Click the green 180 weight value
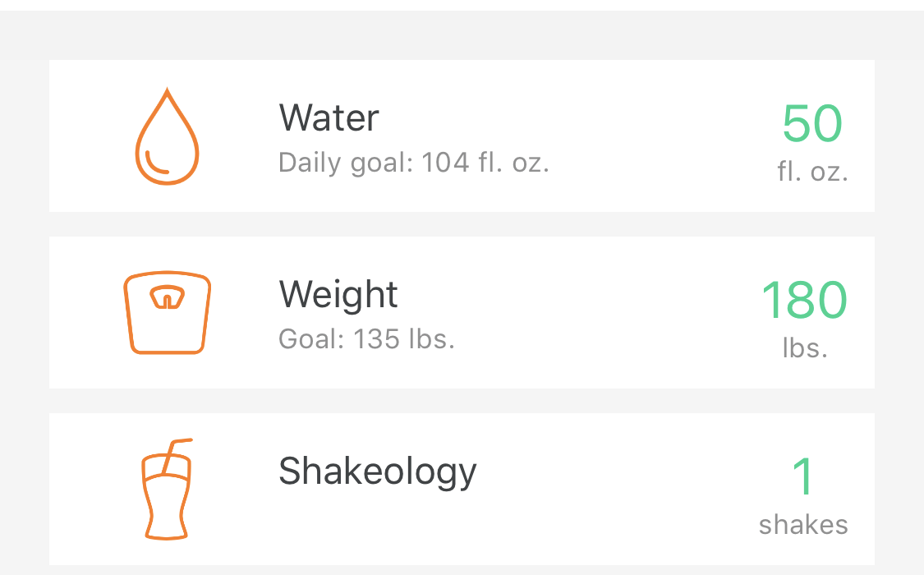The width and height of the screenshot is (924, 575). tap(804, 301)
